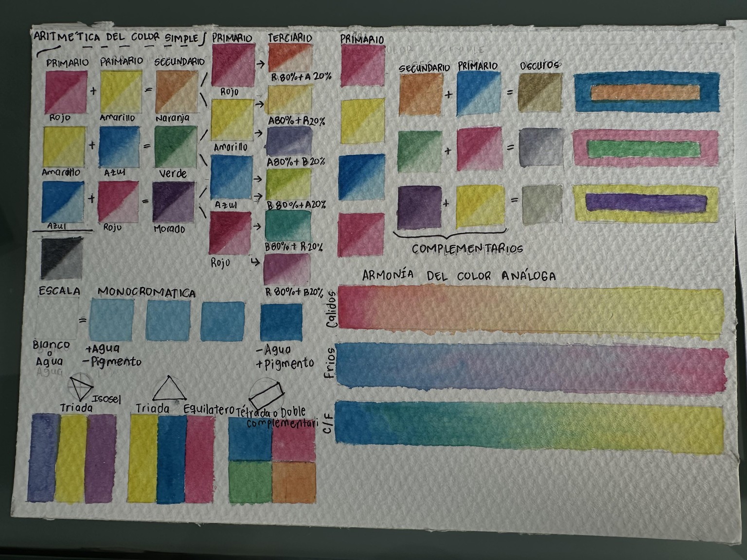Click the 'Tétrada o Doble' label
747x560 pixels.
(270, 412)
